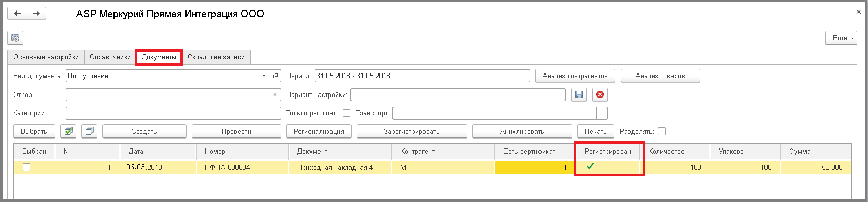Open the Период selection ellipsis button
The height and width of the screenshot is (202, 868).
pyautogui.click(x=524, y=76)
